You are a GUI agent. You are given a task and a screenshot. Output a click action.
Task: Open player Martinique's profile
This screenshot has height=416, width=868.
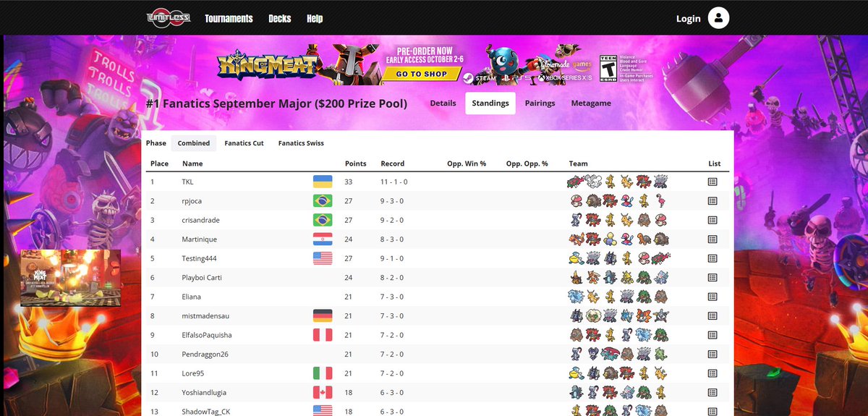click(x=199, y=239)
